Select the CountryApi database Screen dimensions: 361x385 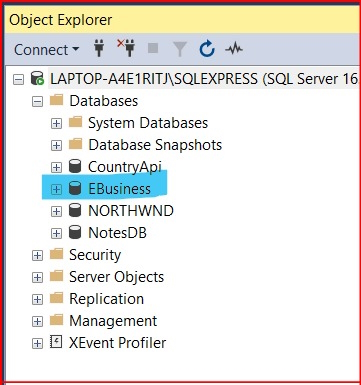pos(125,167)
